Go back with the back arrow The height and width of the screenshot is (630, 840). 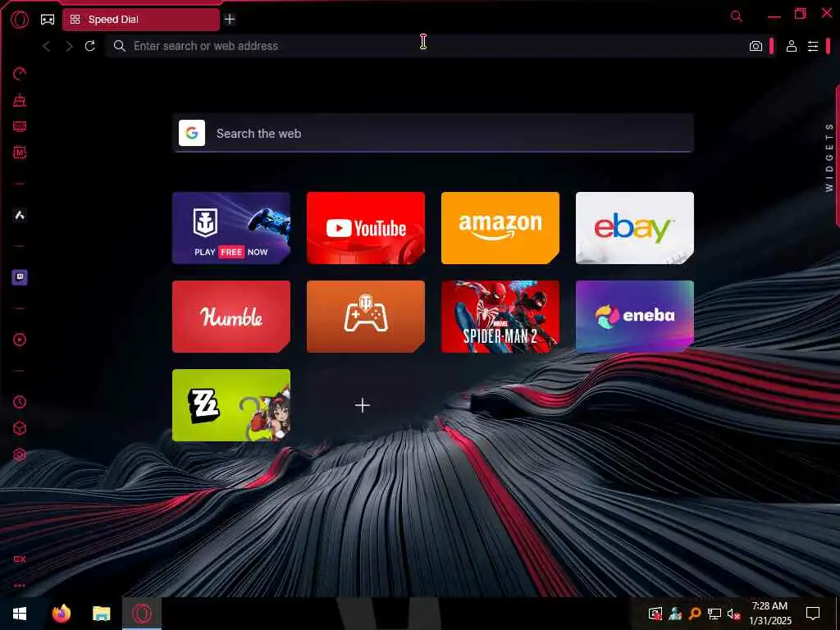tap(47, 46)
